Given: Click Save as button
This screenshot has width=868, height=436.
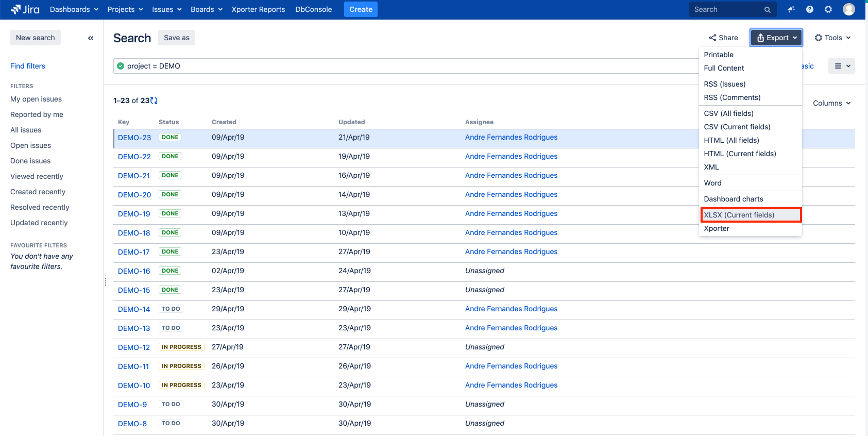Looking at the screenshot, I should (x=176, y=38).
